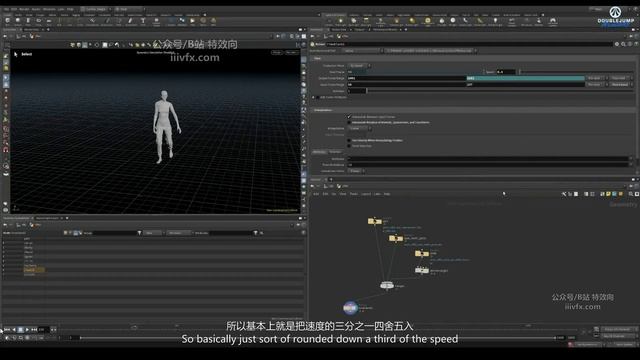Click the network editor search magnifier icon
Image resolution: width=640 pixels, height=360 pixels.
click(631, 194)
